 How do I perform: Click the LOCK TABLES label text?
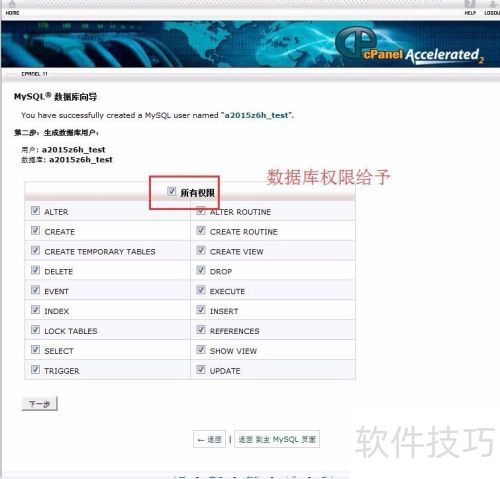(71, 331)
